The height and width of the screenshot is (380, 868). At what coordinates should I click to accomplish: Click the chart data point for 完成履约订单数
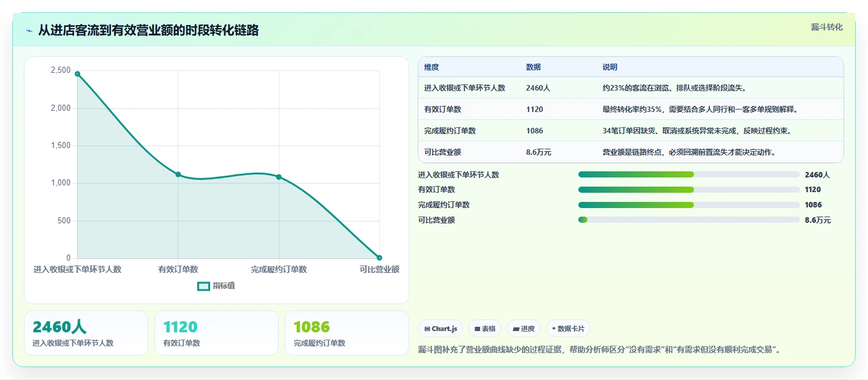click(x=279, y=177)
